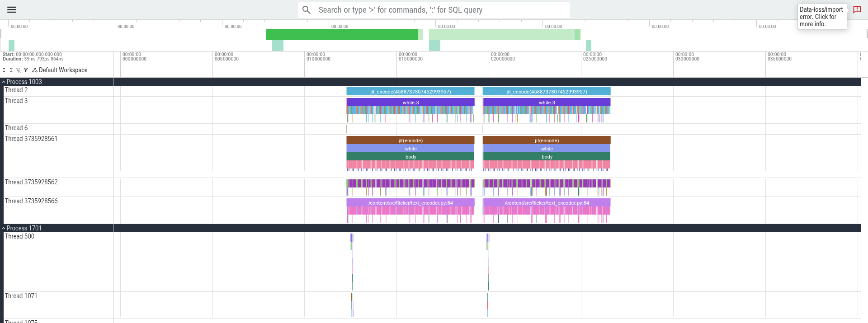Select the first 'body' slice

pos(410,157)
